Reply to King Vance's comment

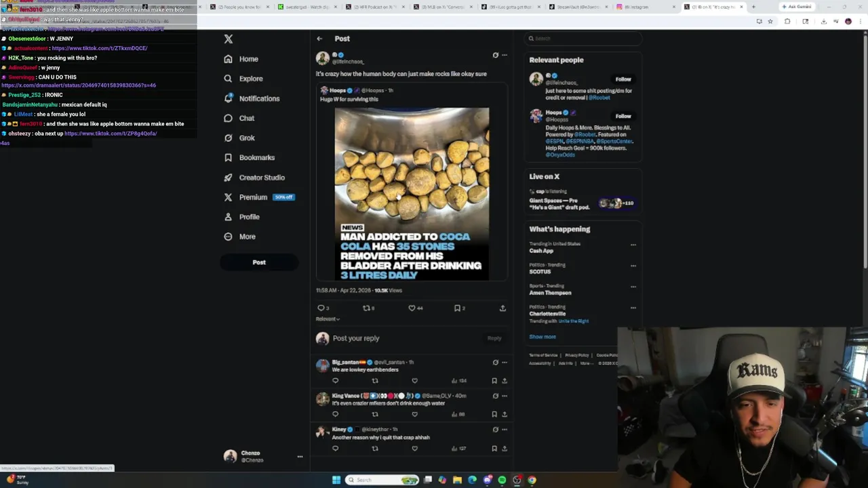coord(335,414)
